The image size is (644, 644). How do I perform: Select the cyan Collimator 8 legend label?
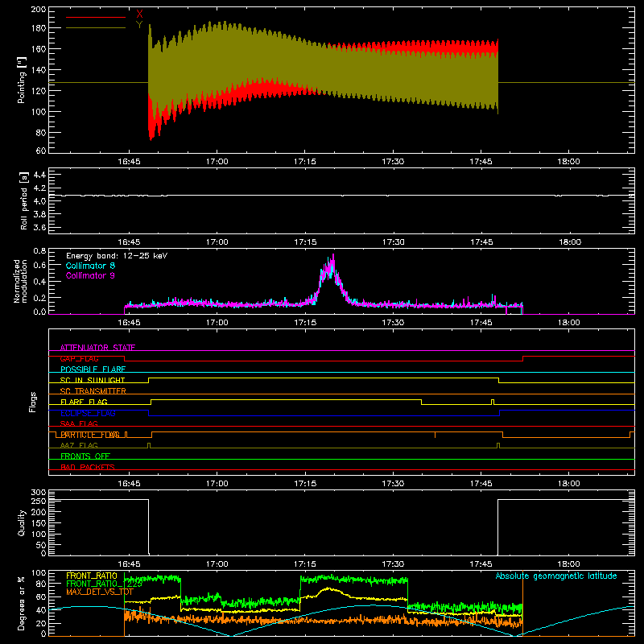[x=90, y=266]
